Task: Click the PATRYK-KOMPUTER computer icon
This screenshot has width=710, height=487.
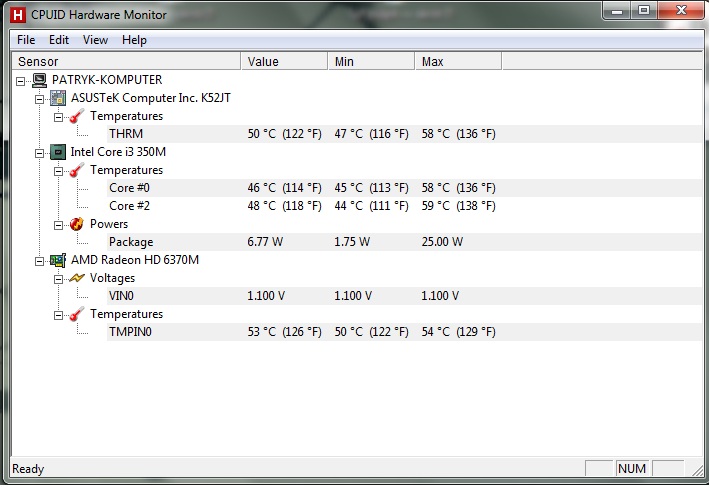Action: pos(39,80)
